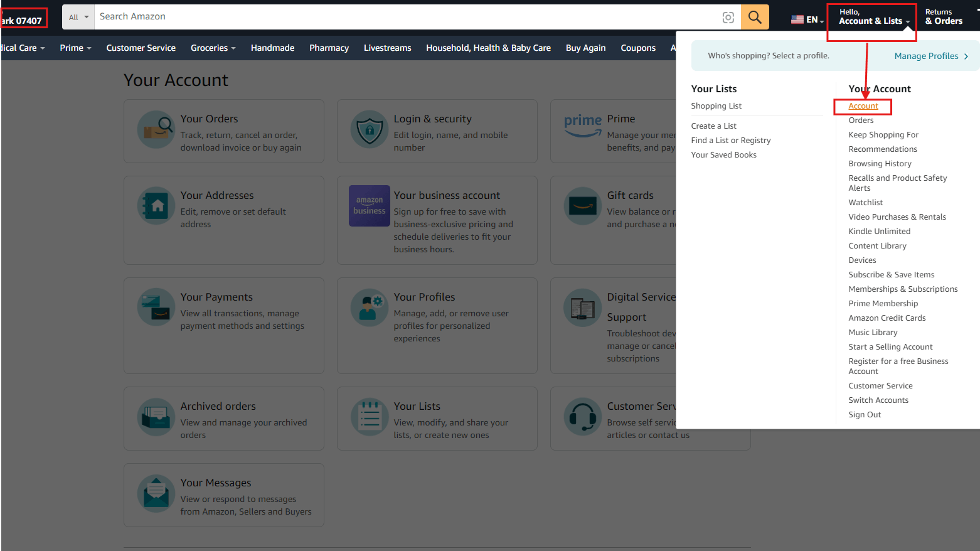Click the Your Messages envelope icon
Viewport: 980px width, 551px height.
[x=156, y=493]
